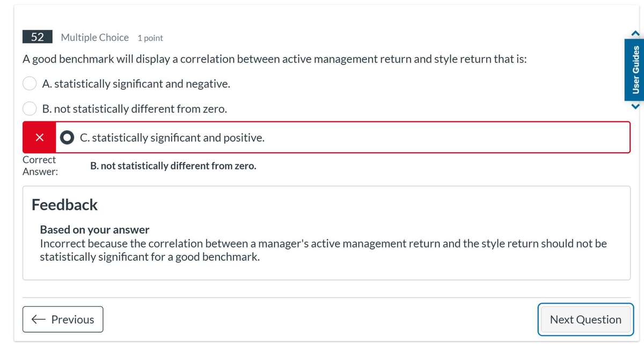
Task: Go to the Next Question
Action: [x=586, y=319]
